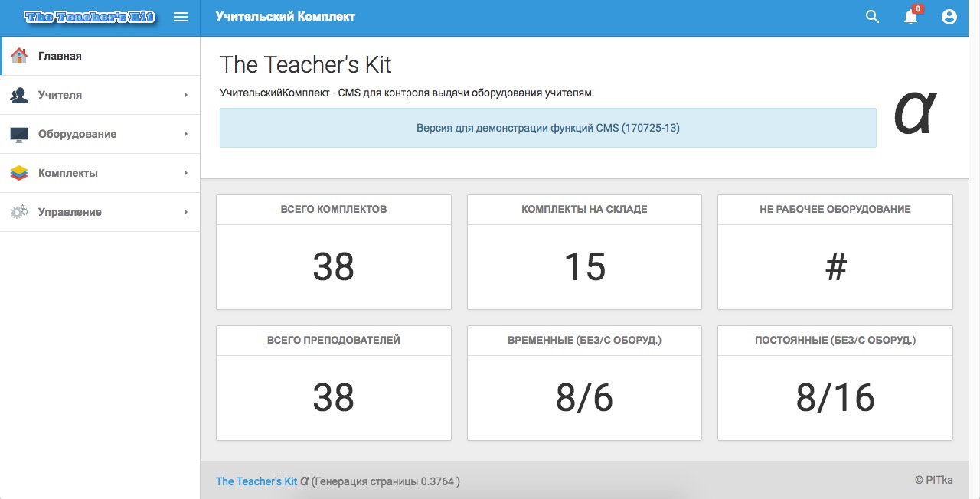This screenshot has width=980, height=499.
Task: Open the Управление menu item
Action: pos(100,212)
